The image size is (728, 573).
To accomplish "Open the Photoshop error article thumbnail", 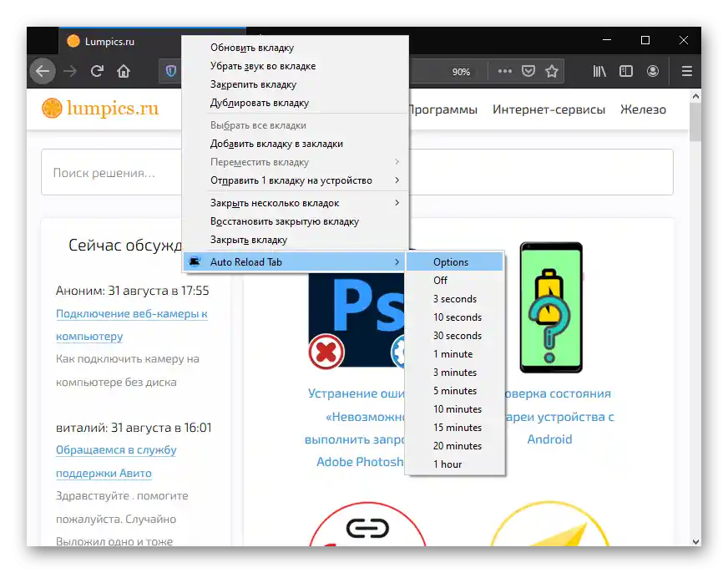I will tap(356, 321).
